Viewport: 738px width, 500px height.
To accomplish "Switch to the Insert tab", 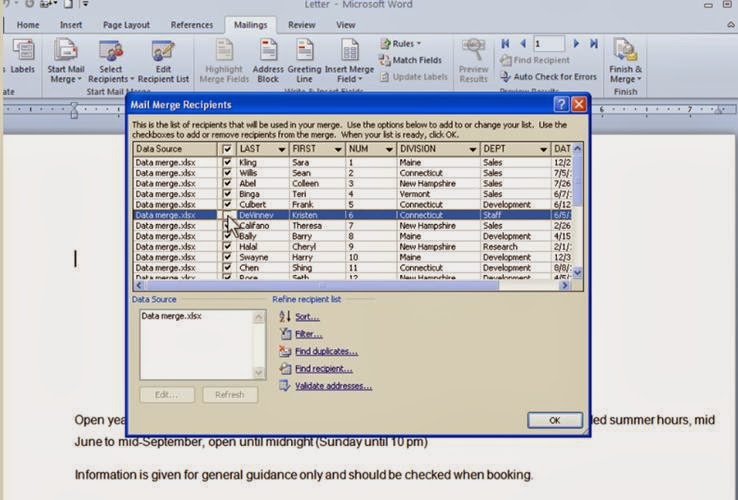I will click(x=71, y=25).
